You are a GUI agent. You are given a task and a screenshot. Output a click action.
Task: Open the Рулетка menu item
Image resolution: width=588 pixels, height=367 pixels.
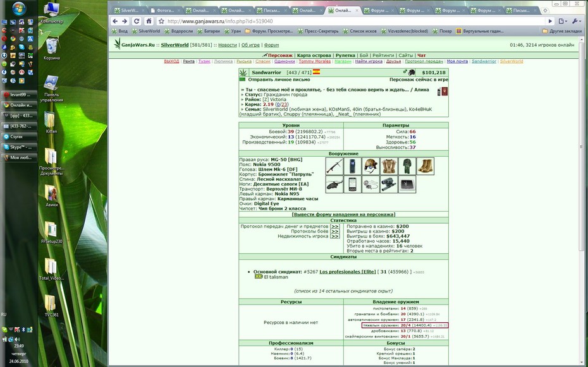tap(345, 56)
